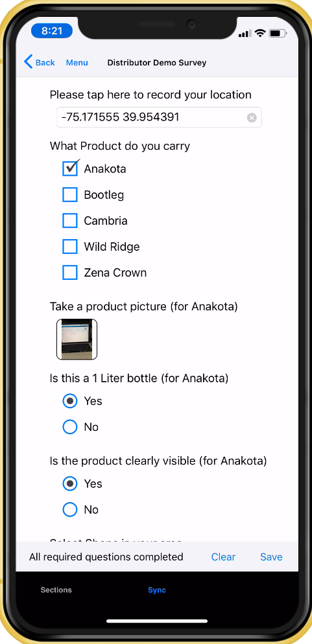Viewport: 312px width, 644px height.
Task: Open the Menu in the navigation bar
Action: [77, 62]
